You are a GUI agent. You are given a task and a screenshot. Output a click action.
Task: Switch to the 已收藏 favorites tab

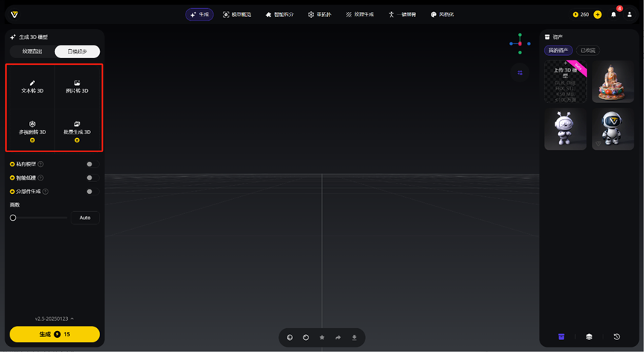click(588, 51)
